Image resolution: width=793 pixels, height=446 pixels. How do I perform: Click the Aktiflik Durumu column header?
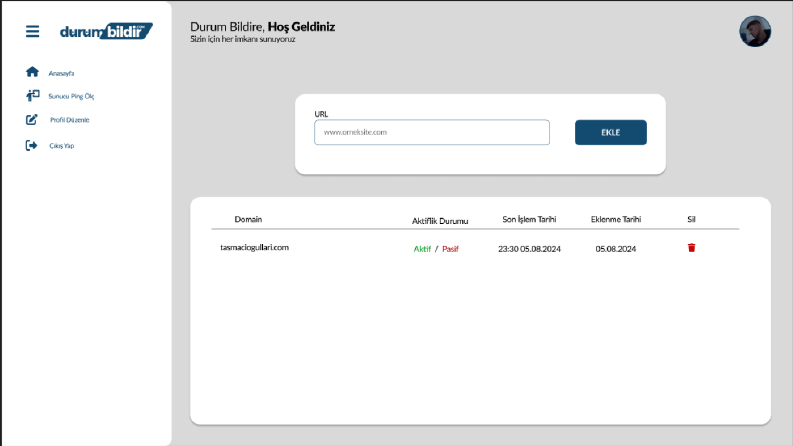point(440,221)
